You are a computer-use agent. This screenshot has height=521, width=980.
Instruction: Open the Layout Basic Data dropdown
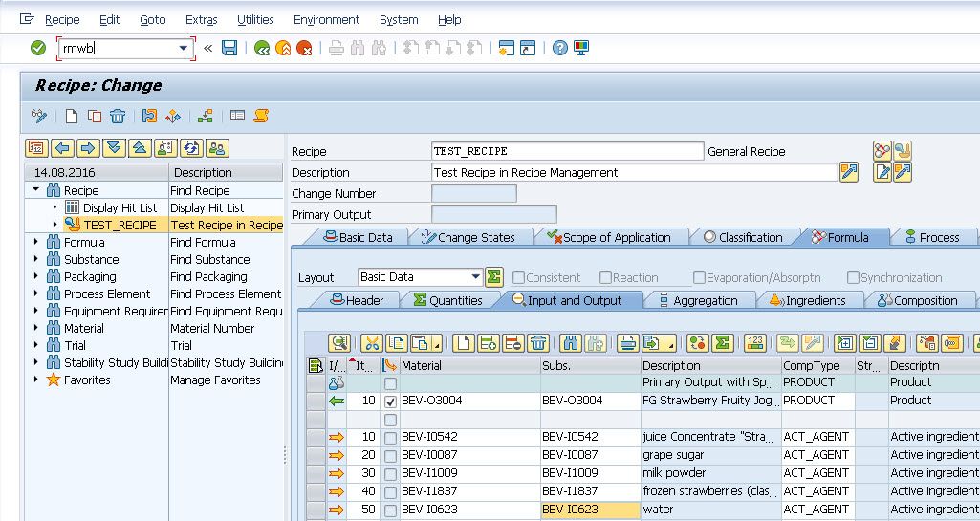click(475, 277)
